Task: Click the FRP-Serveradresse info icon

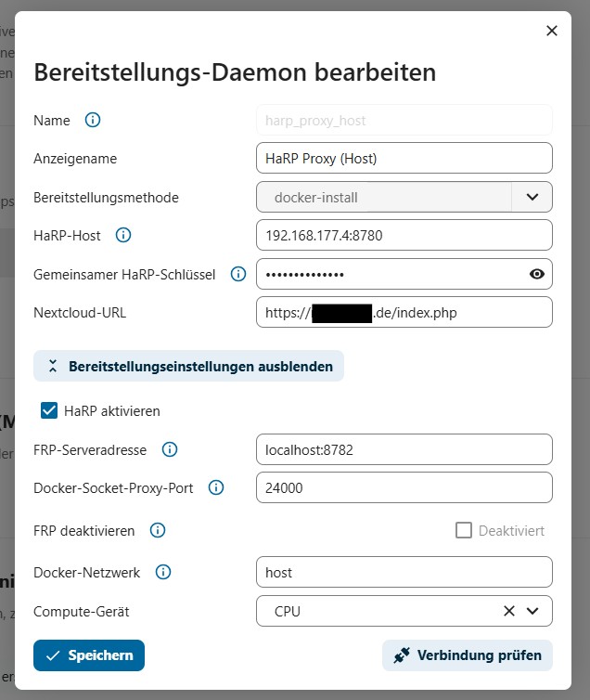Action: (170, 449)
